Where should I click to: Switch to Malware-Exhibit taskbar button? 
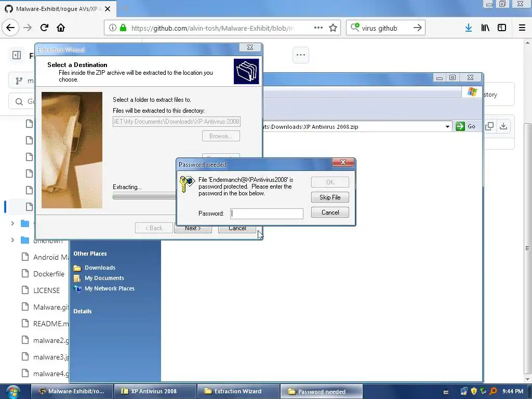pyautogui.click(x=72, y=391)
